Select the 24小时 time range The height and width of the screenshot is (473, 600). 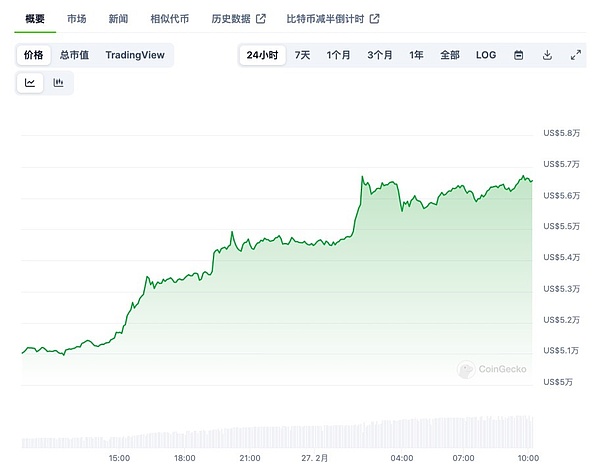tap(263, 55)
